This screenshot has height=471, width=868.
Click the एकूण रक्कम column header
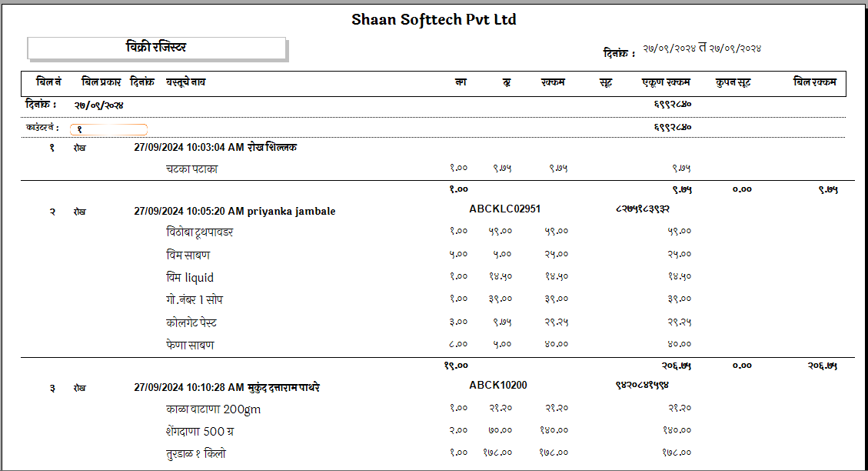point(666,82)
